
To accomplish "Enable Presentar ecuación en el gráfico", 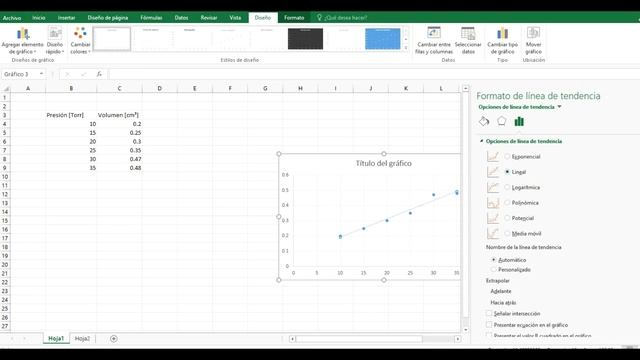I will pyautogui.click(x=489, y=325).
